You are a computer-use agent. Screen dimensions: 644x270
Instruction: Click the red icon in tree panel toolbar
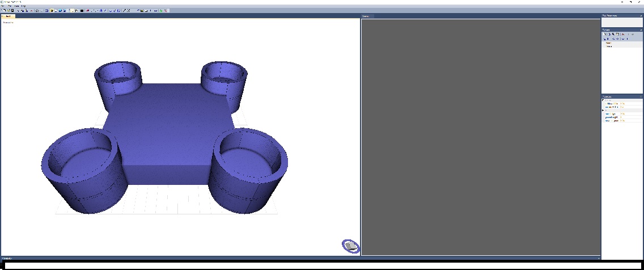pos(623,34)
